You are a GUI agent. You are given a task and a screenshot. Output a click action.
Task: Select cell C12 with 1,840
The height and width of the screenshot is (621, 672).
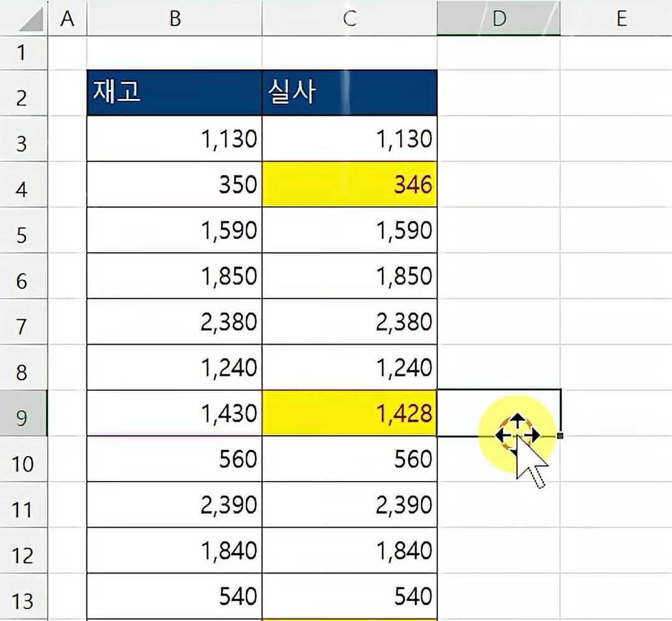click(349, 551)
